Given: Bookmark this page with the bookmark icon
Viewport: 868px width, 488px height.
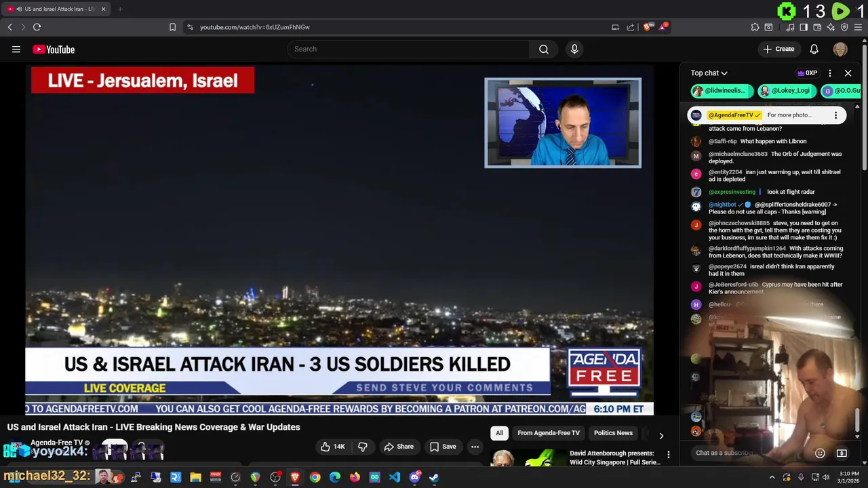Looking at the screenshot, I should coord(172,27).
